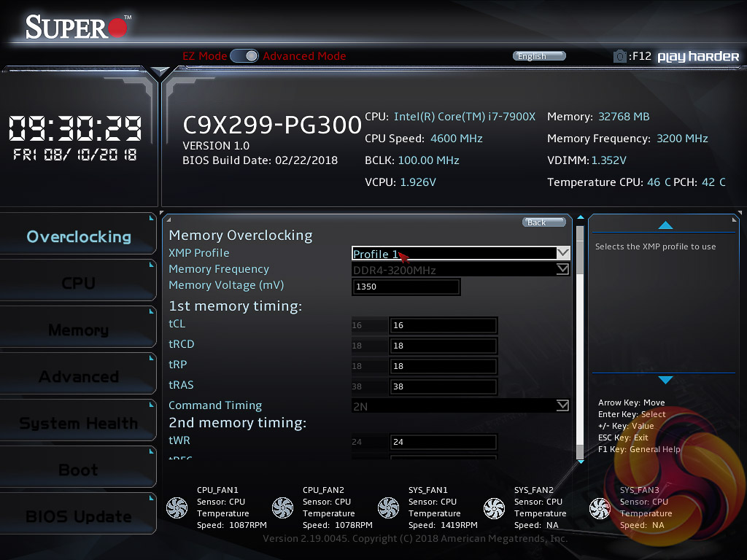Screen dimensions: 747x560
Task: Click the F12 screenshot camera icon
Action: click(619, 57)
